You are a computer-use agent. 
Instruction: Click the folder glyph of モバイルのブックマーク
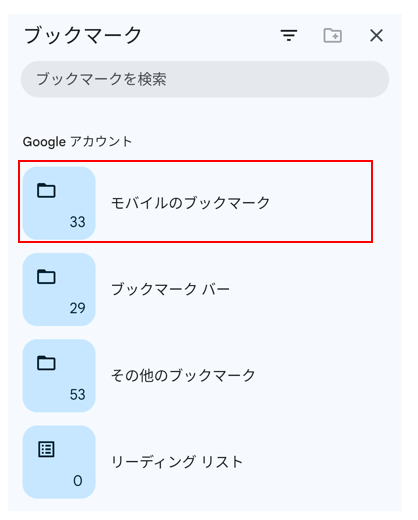(46, 191)
